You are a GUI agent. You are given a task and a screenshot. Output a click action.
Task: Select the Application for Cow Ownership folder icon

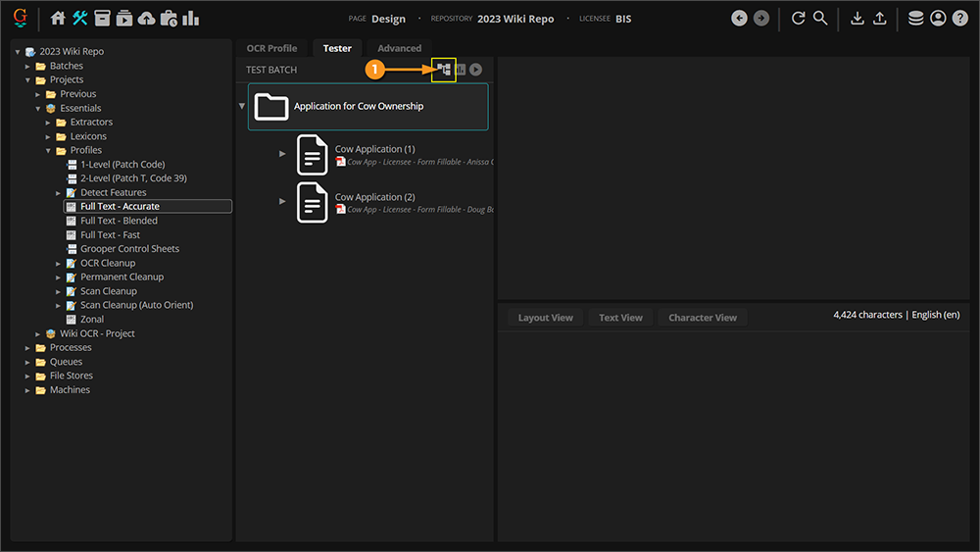pos(270,106)
